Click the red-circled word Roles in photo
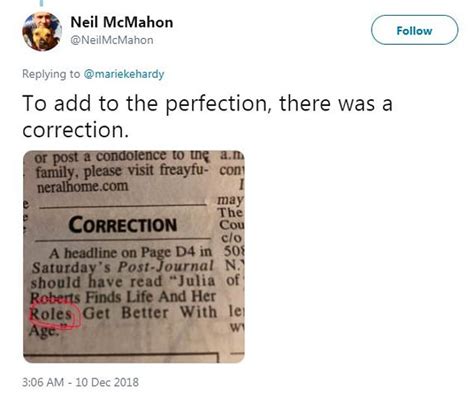Viewport: 474px width, 397px height. pos(51,314)
